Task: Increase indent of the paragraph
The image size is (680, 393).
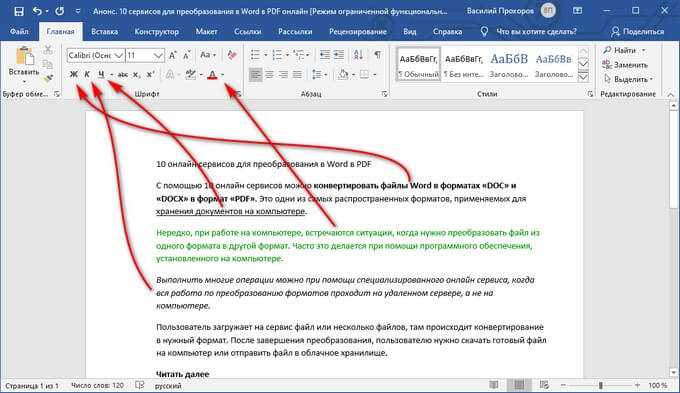Action: click(x=339, y=55)
